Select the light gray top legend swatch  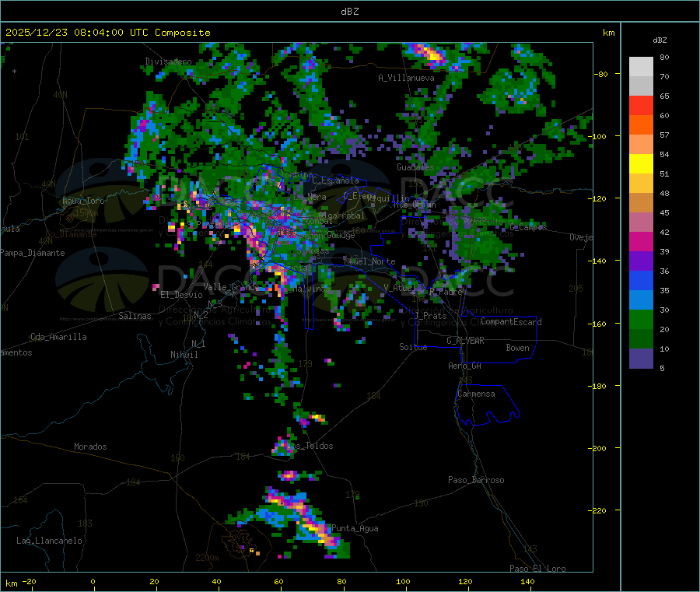click(x=641, y=67)
